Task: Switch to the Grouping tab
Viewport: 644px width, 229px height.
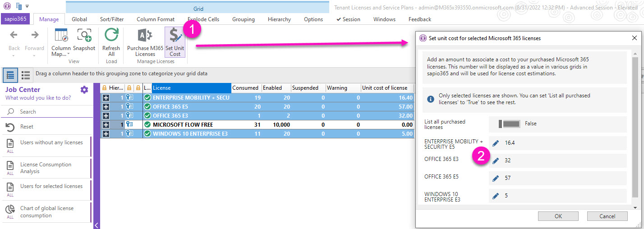Action: (x=244, y=19)
